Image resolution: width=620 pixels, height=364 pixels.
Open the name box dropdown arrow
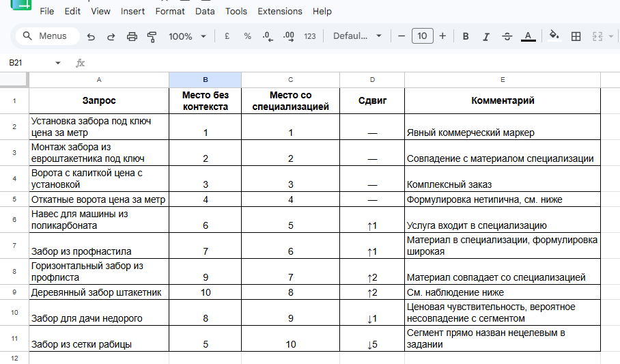click(58, 63)
